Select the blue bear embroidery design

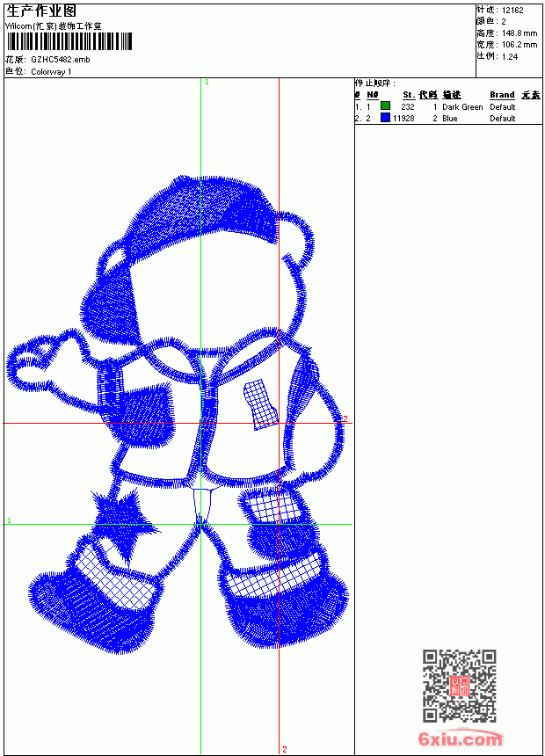178,415
